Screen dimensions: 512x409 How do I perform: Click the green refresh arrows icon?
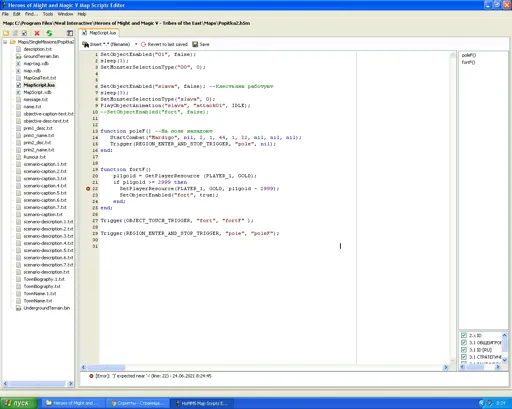[x=49, y=33]
